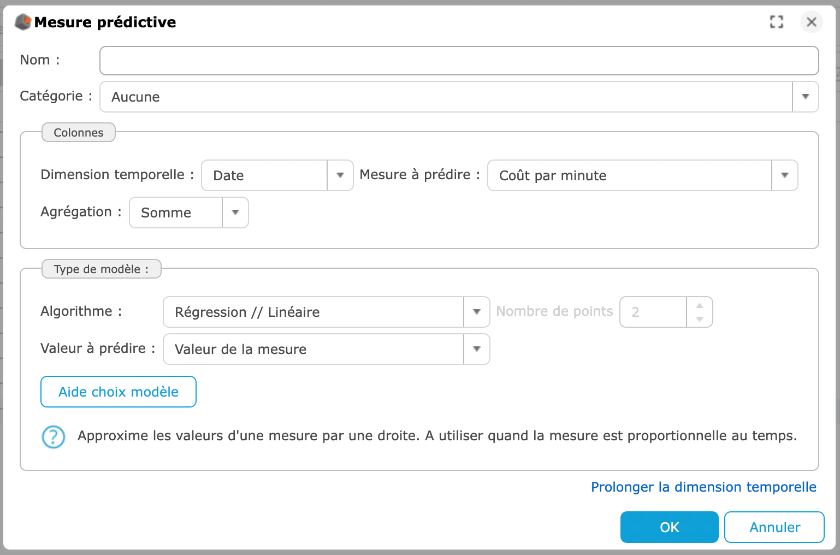Open the Valeur à prédire dropdown arrow
Screen dimensions: 840x555
point(476,349)
